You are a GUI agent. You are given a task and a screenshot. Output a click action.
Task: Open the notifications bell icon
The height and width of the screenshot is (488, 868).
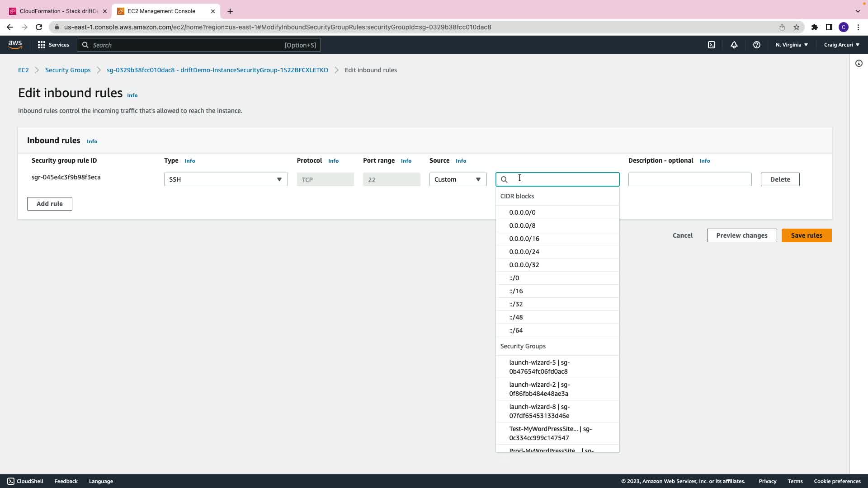point(734,45)
